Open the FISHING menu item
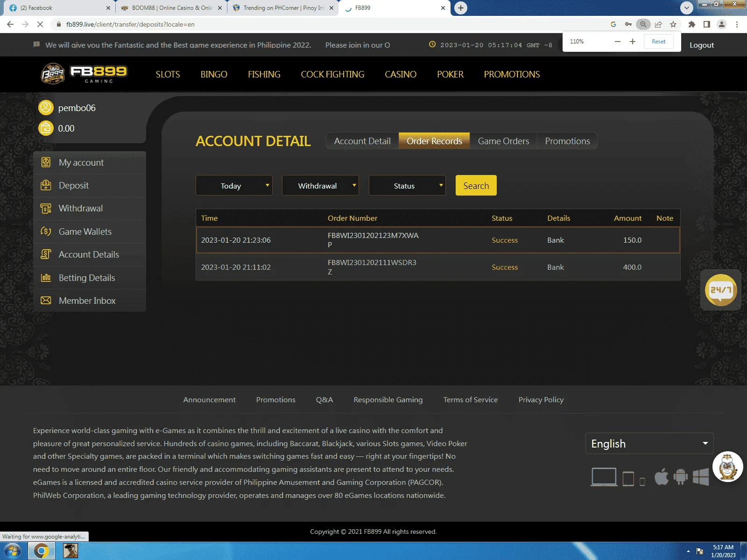This screenshot has width=747, height=560. (264, 74)
